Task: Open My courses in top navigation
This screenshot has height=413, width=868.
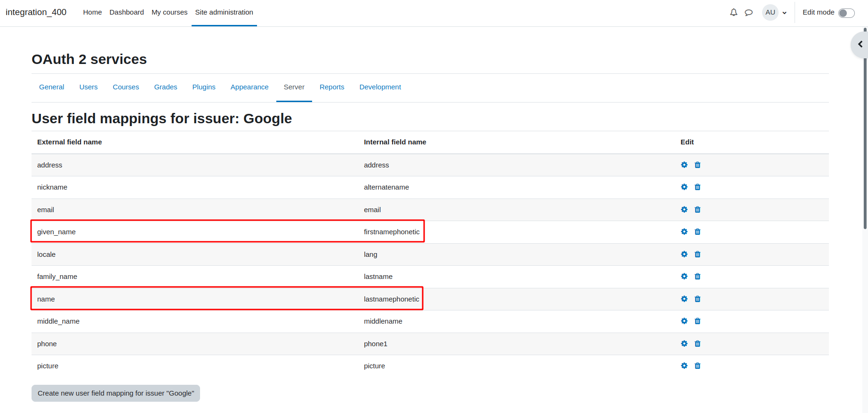Action: [x=169, y=12]
